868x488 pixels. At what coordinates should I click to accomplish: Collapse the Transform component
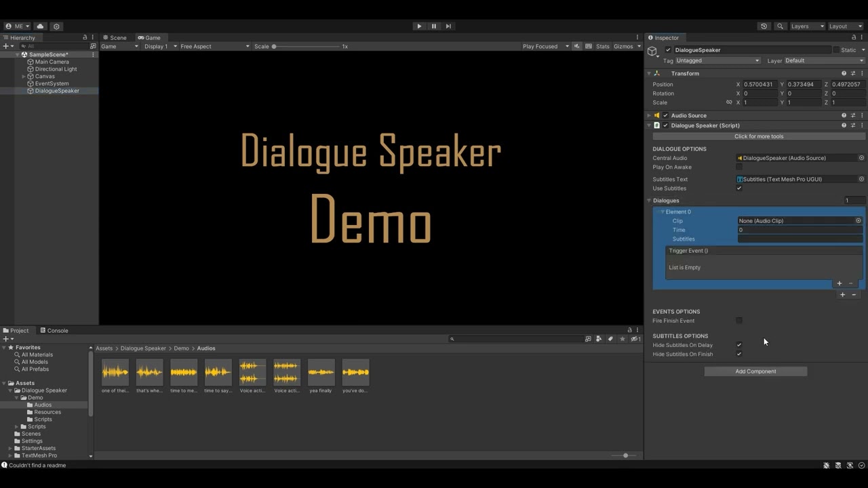coord(649,73)
